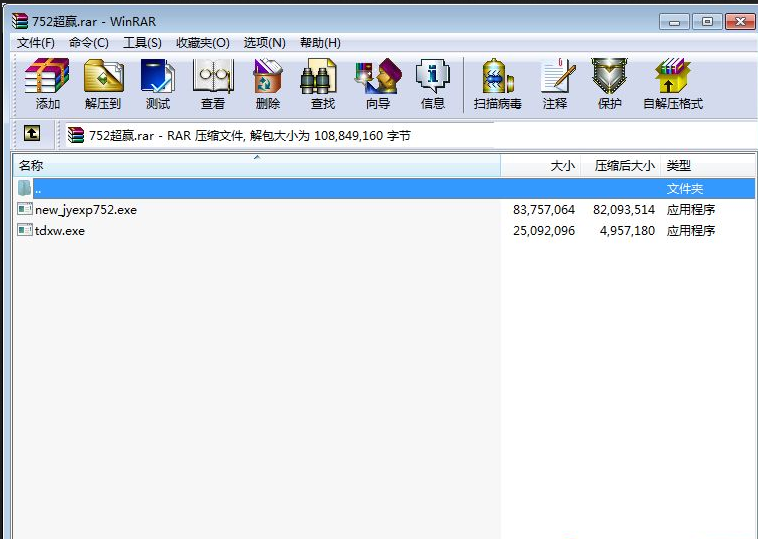Run the Test (测试) archive tool
Viewport: 758px width, 539px height.
[158, 76]
